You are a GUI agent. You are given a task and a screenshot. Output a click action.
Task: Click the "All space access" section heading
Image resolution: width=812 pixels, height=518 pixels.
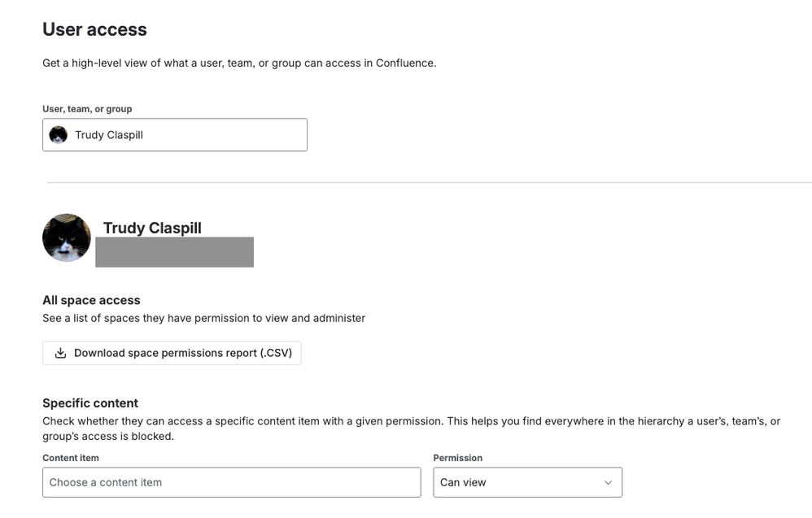[x=91, y=300]
